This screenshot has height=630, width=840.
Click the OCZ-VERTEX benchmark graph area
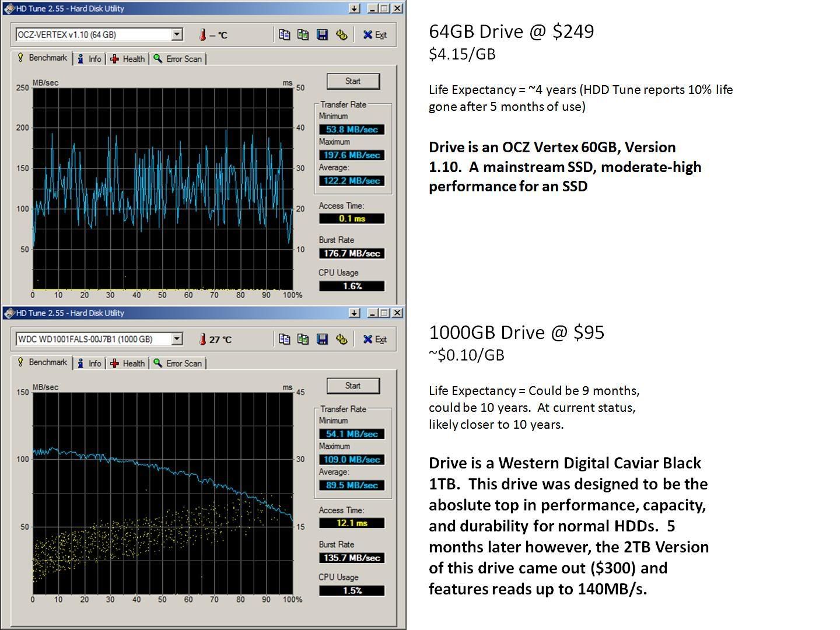[x=163, y=188]
